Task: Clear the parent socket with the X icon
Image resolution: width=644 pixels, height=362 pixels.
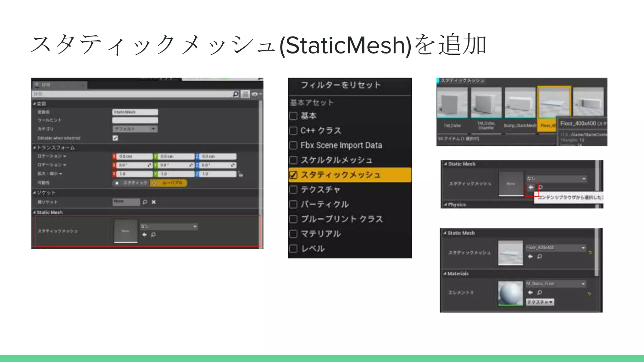Action: pyautogui.click(x=154, y=202)
